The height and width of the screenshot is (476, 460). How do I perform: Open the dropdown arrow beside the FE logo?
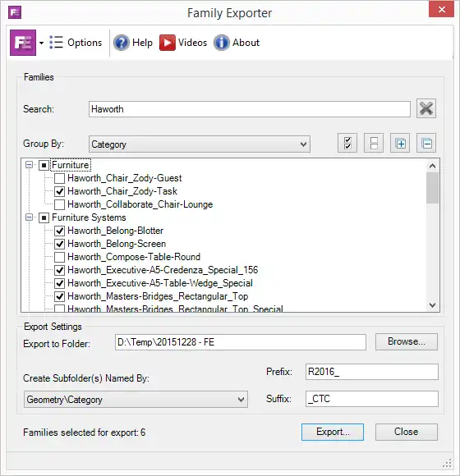click(41, 43)
